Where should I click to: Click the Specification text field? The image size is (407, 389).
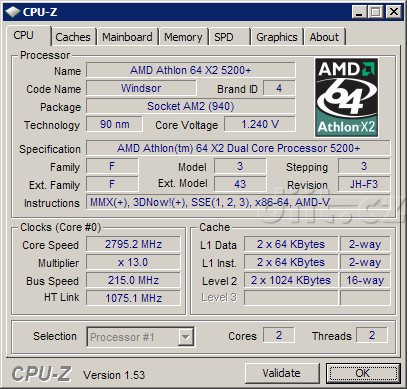238,148
